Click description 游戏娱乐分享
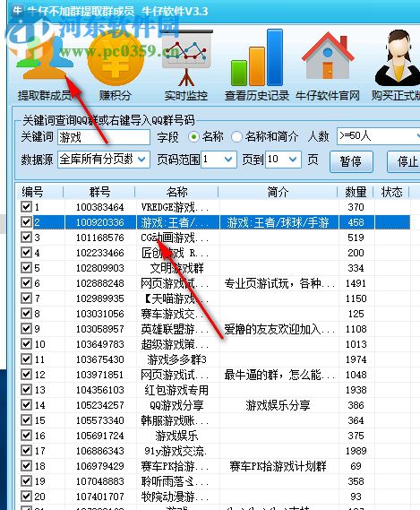This screenshot has height=510, width=420. point(278,405)
